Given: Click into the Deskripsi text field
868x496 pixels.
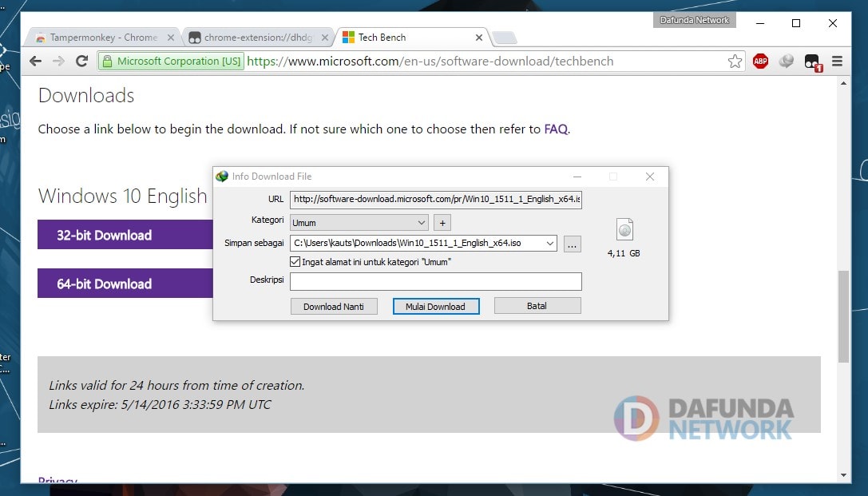Looking at the screenshot, I should (435, 281).
